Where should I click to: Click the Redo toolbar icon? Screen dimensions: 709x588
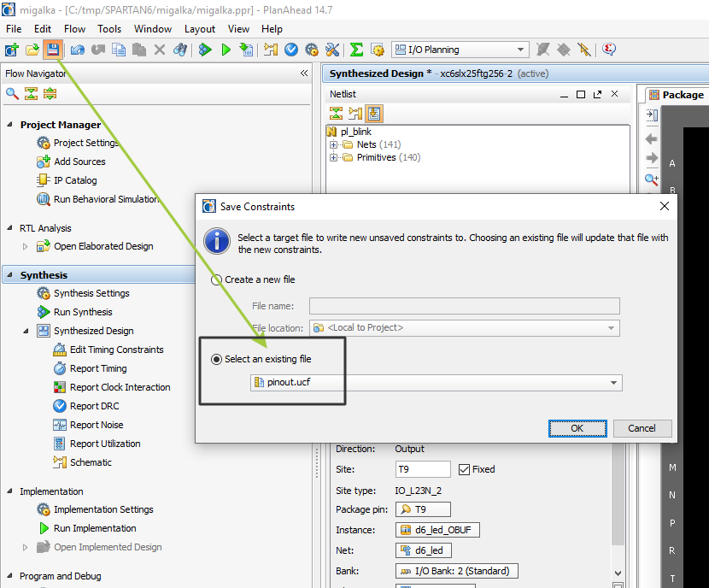(x=97, y=50)
